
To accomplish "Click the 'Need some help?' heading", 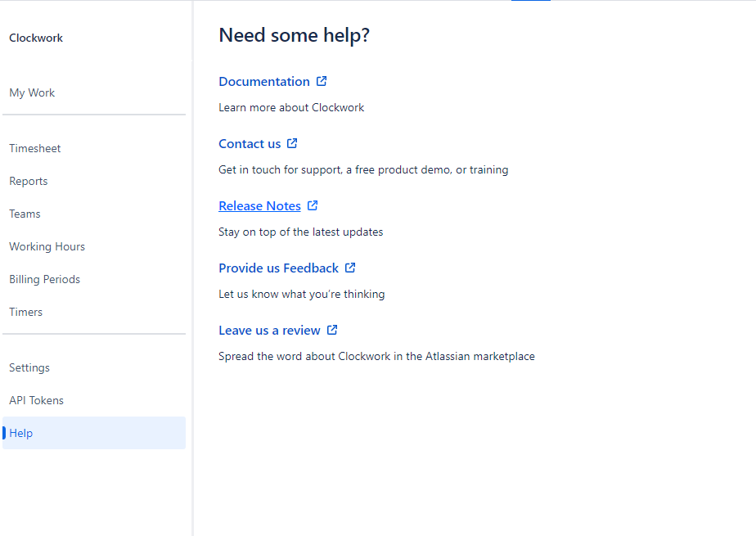I will tap(294, 36).
